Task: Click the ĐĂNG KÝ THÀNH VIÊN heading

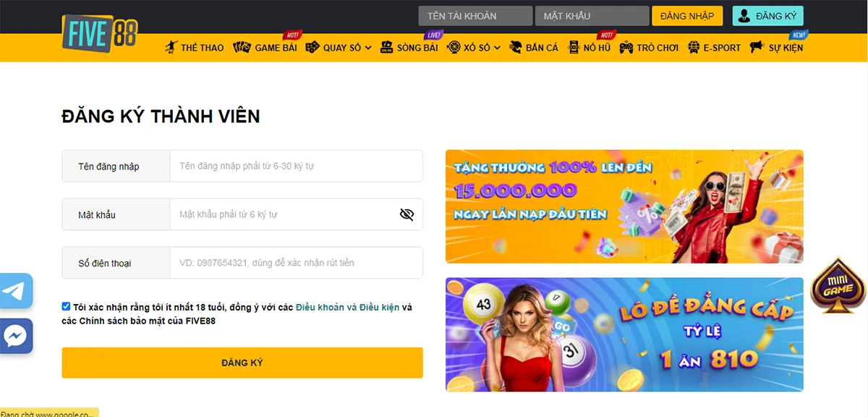Action: pos(161,116)
